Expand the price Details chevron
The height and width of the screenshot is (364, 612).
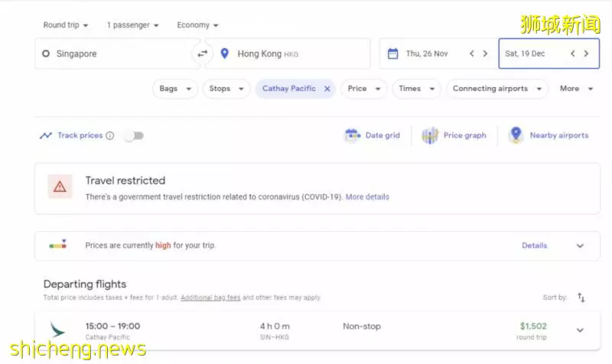point(580,245)
